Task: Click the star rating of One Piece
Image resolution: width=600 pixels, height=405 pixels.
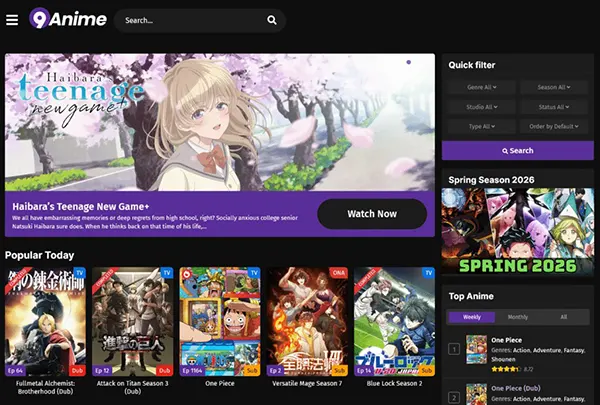Action: click(505, 369)
